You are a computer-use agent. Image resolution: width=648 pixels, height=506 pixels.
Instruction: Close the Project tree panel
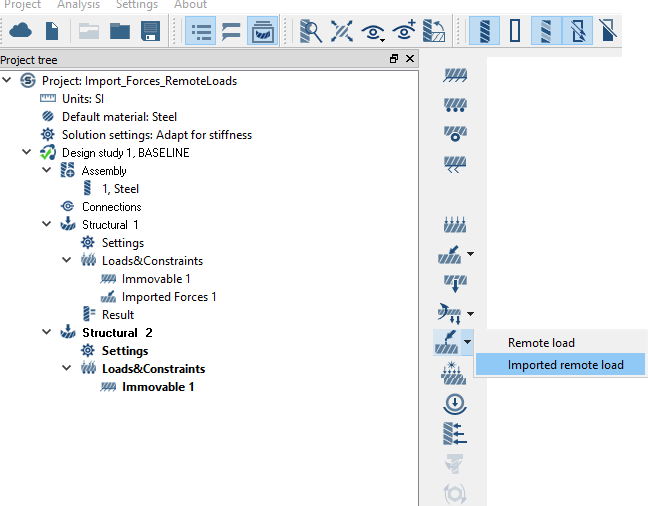pos(410,60)
